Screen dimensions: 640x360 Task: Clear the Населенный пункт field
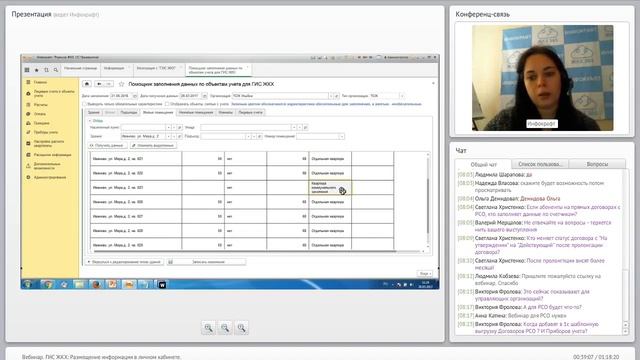point(174,127)
